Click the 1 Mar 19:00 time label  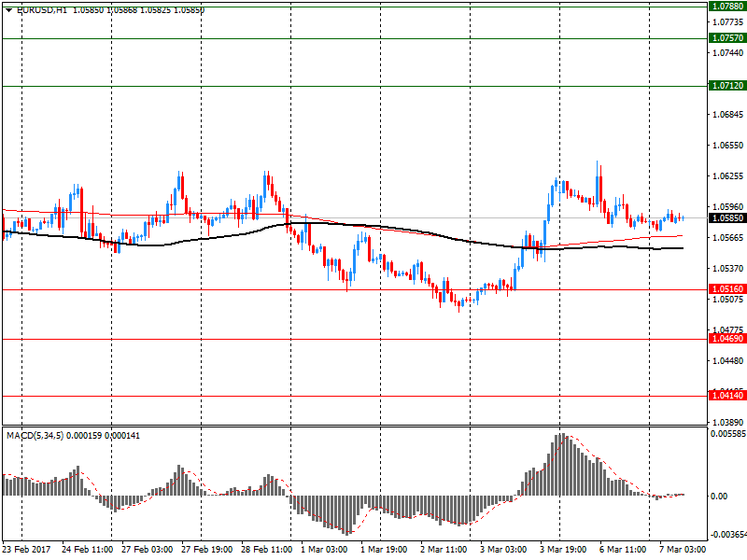coord(384,549)
